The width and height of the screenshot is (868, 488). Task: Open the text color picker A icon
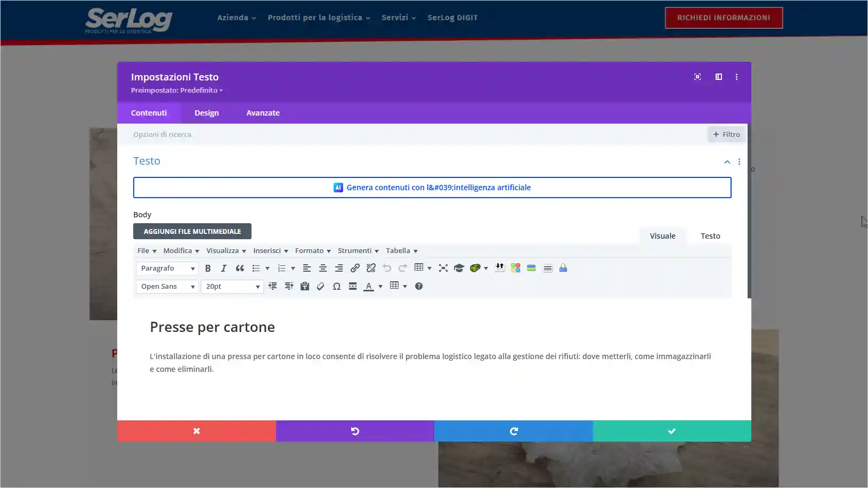coord(368,287)
